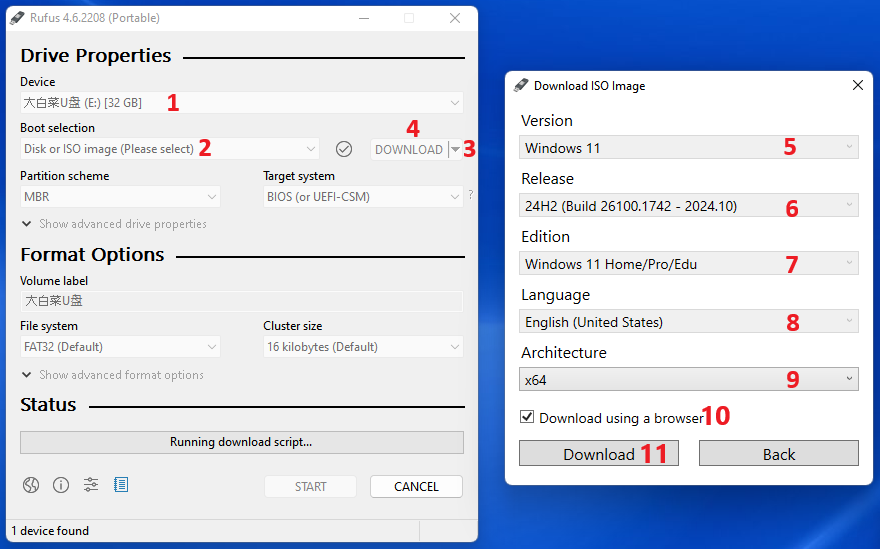Viewport: 880px width, 549px height.
Task: Show the Rufus log icon
Action: (121, 484)
